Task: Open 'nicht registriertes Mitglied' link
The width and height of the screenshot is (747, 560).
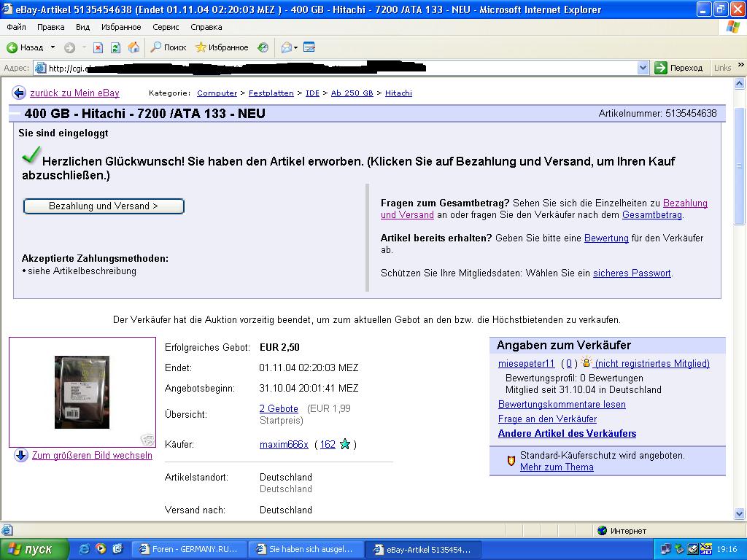Action: click(x=652, y=363)
